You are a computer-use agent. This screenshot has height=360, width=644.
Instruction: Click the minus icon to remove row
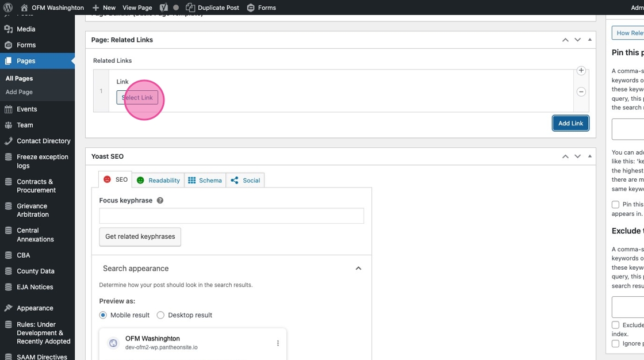(x=581, y=91)
